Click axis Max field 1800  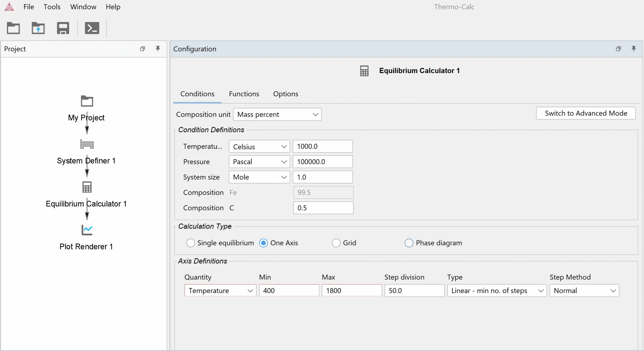pos(352,291)
